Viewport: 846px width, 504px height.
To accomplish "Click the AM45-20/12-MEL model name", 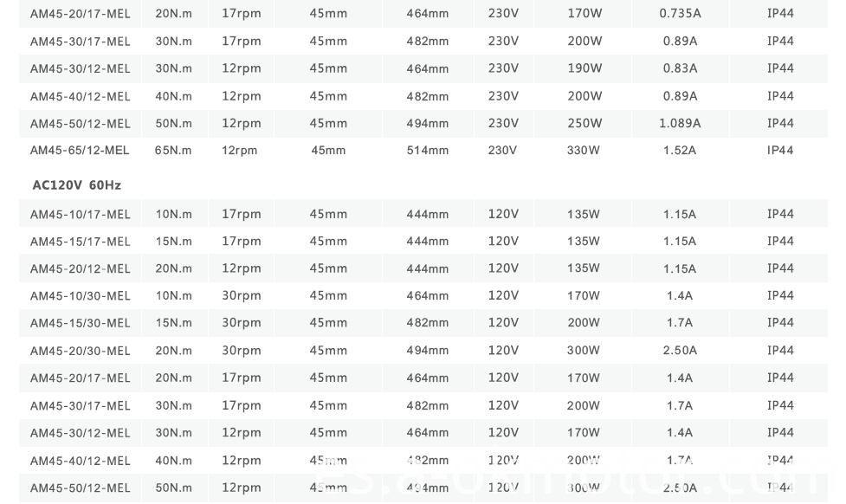I will [80, 269].
